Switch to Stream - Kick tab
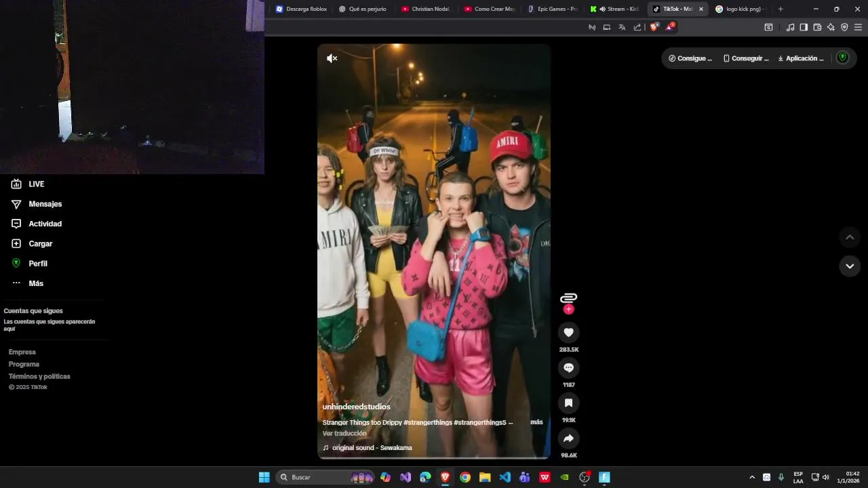868x488 pixels. click(614, 9)
